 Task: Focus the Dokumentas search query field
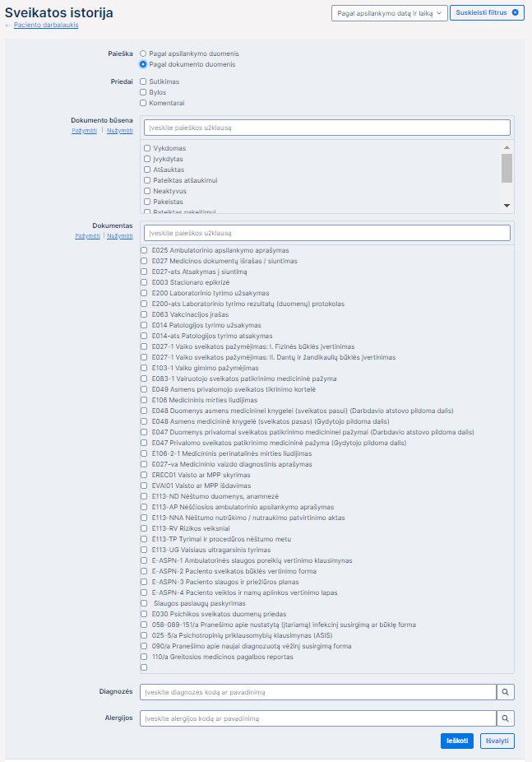326,233
